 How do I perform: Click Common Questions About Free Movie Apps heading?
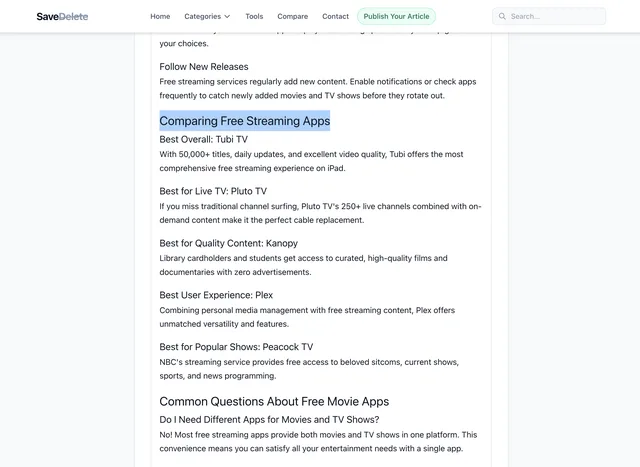(274, 401)
